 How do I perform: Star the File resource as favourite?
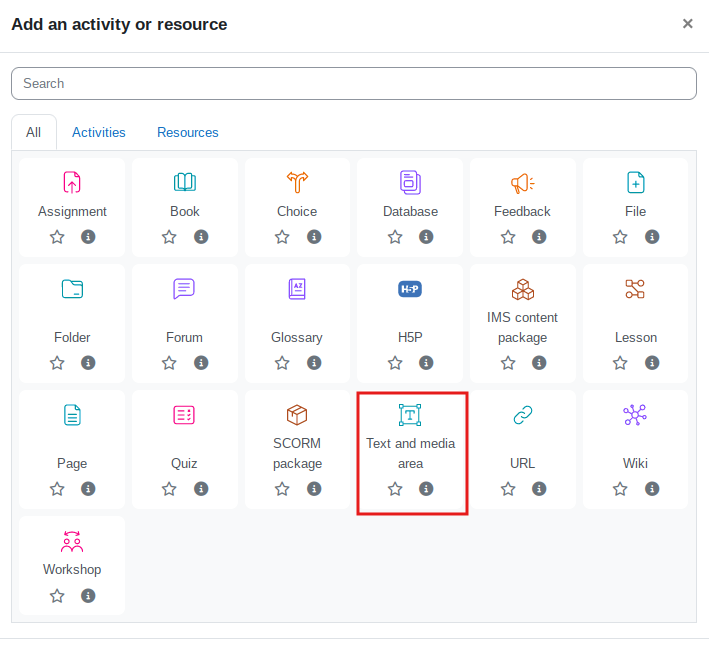[620, 237]
